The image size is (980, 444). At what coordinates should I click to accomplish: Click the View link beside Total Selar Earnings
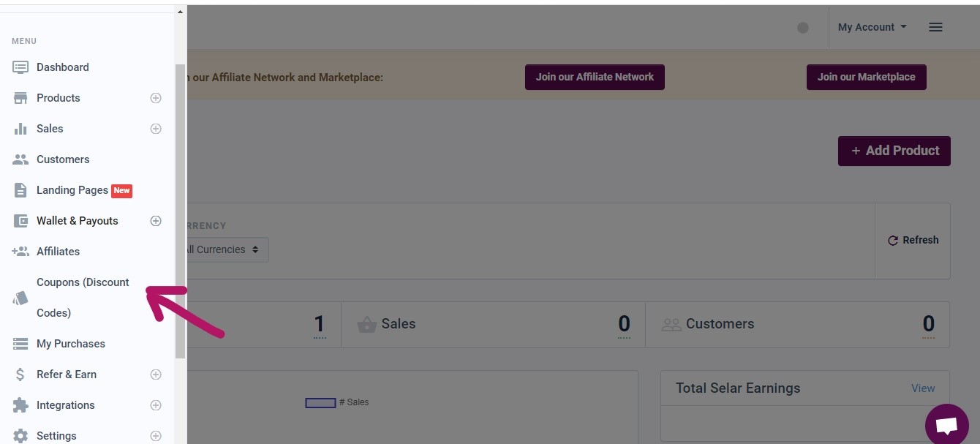(x=923, y=388)
